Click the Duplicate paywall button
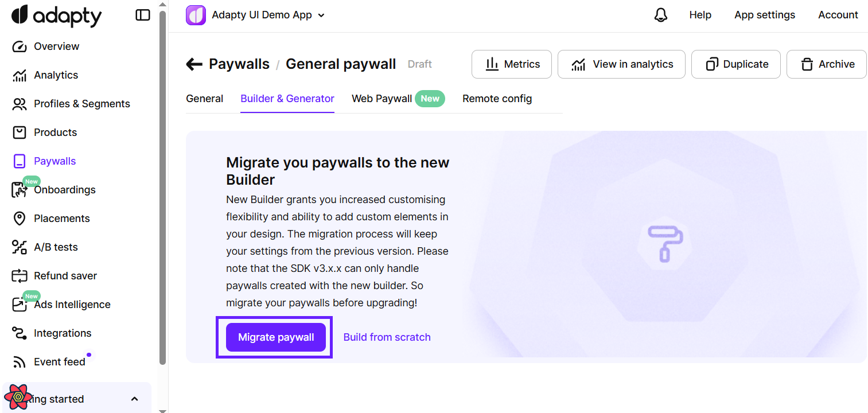Viewport: 868px width, 413px height. (x=735, y=64)
